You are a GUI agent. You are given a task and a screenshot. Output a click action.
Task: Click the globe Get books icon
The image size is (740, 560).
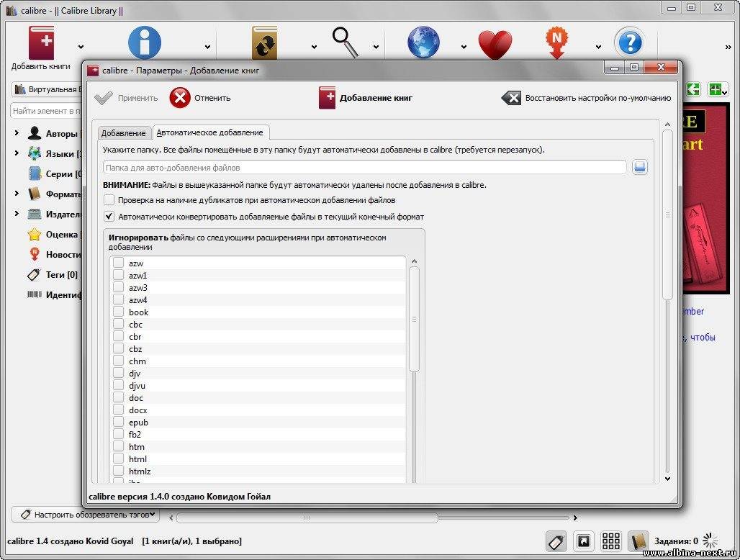pos(423,42)
